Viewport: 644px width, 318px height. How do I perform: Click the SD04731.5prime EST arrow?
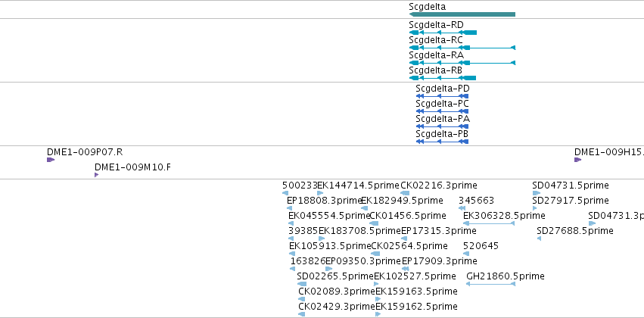537,193
